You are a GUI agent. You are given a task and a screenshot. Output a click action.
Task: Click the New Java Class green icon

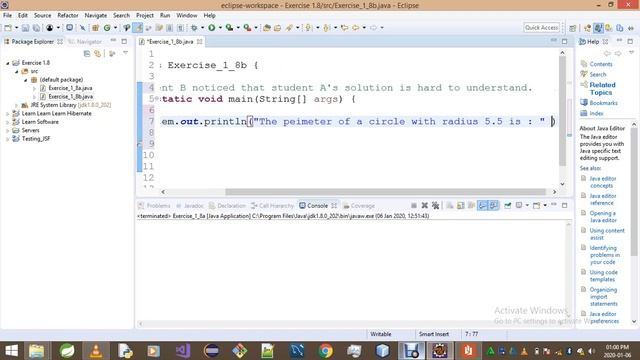click(107, 28)
